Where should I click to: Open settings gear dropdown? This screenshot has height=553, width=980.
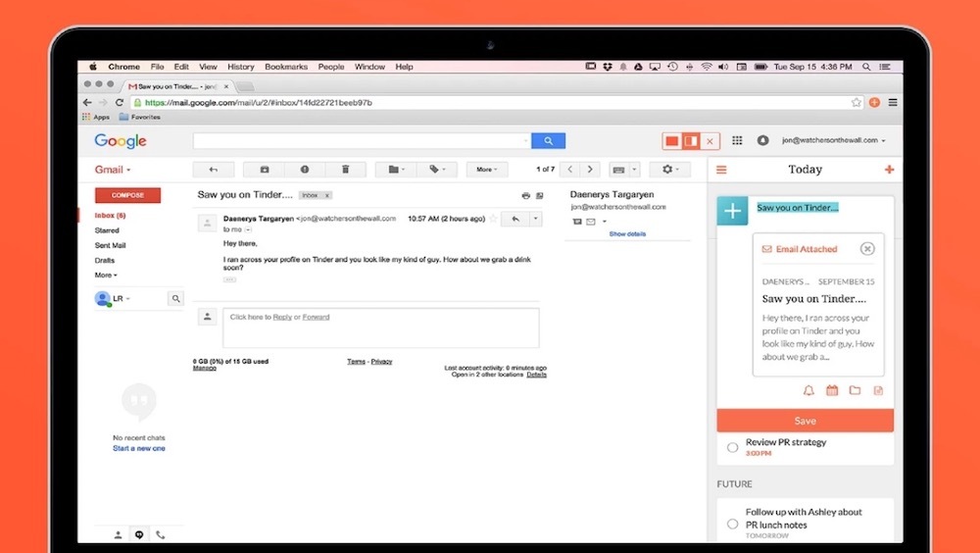tap(670, 170)
